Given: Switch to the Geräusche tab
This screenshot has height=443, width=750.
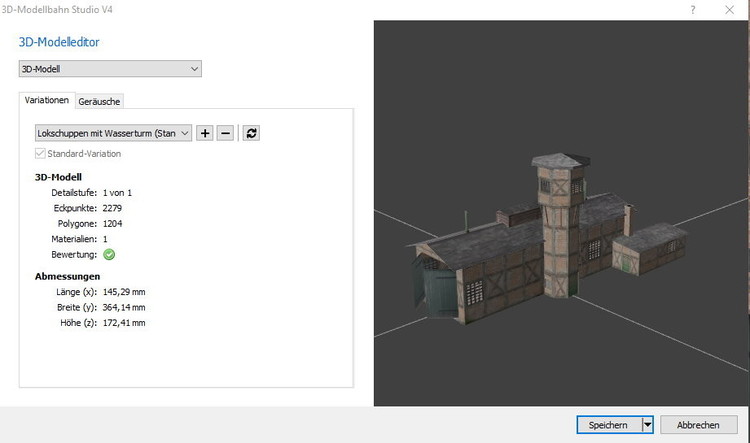Looking at the screenshot, I should 99,101.
